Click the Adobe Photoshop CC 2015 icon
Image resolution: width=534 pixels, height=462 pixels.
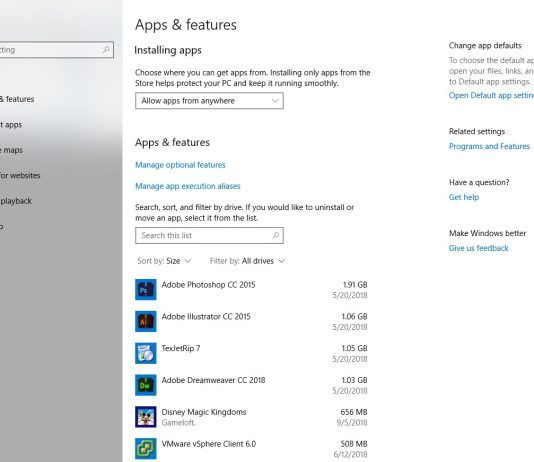[x=146, y=289]
